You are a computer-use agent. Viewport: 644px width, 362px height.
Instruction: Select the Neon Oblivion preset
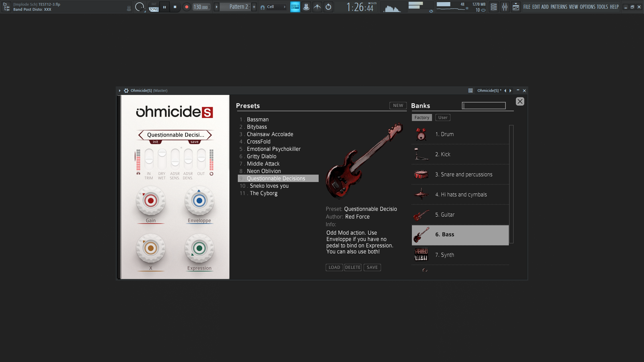(x=264, y=171)
